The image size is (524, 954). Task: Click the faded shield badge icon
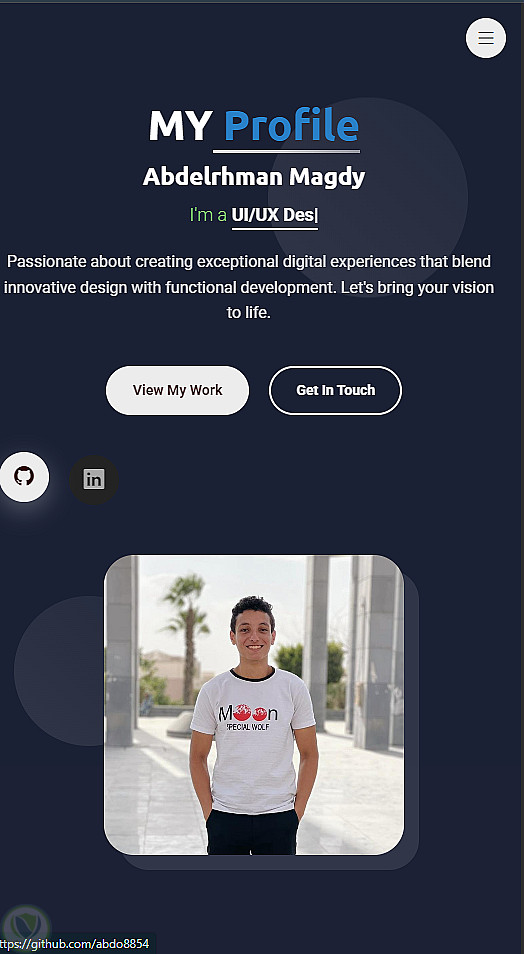point(25,928)
